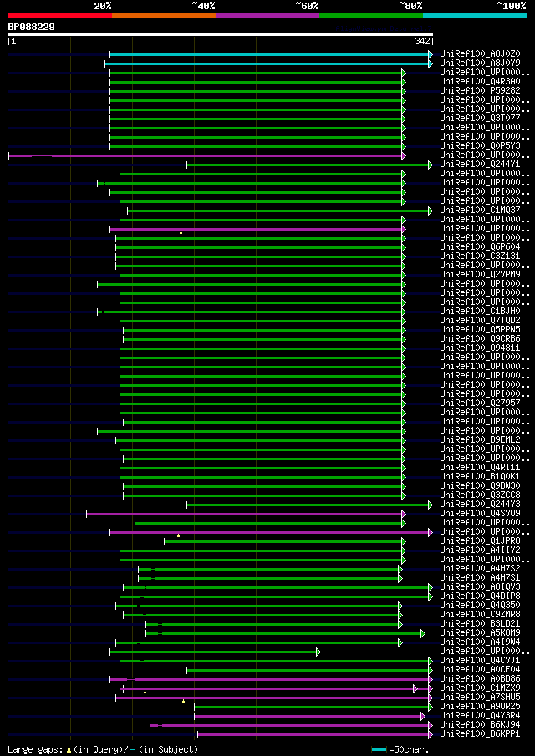Click the cyan 50char scale legend bar

click(x=380, y=749)
